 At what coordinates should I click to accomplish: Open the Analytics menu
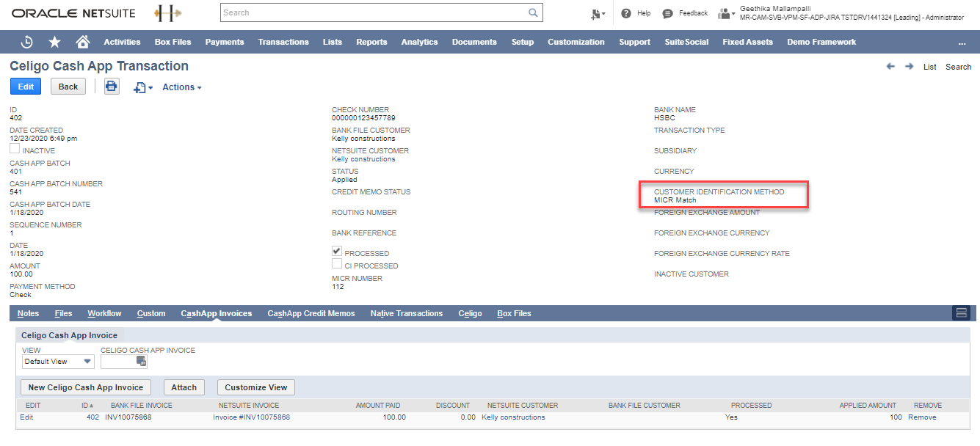(420, 42)
